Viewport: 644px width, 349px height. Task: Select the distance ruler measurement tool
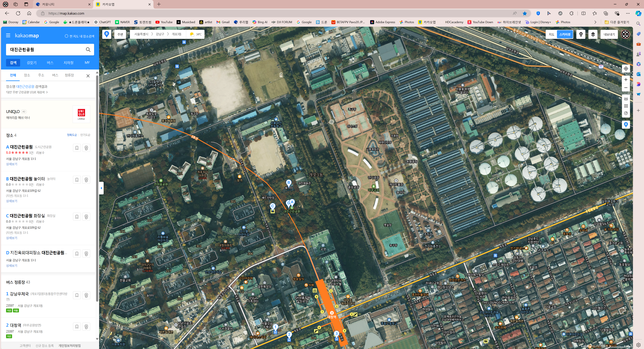point(626,99)
